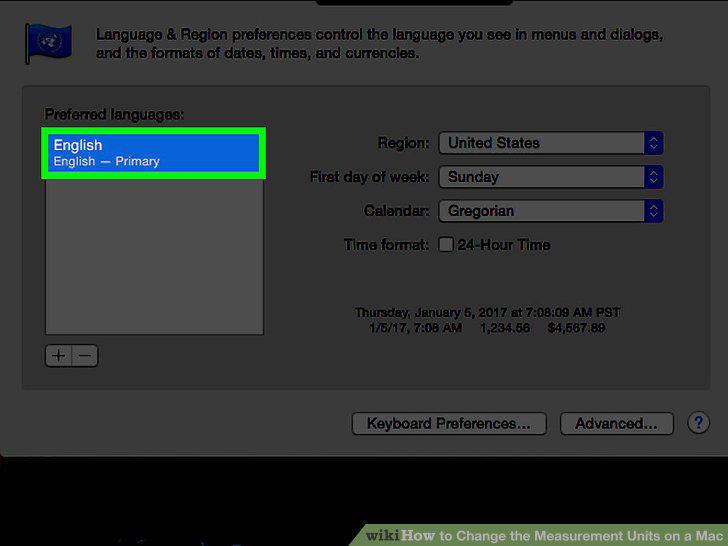Open the First day of week dropdown showing Sunday
The height and width of the screenshot is (546, 728).
pos(551,177)
